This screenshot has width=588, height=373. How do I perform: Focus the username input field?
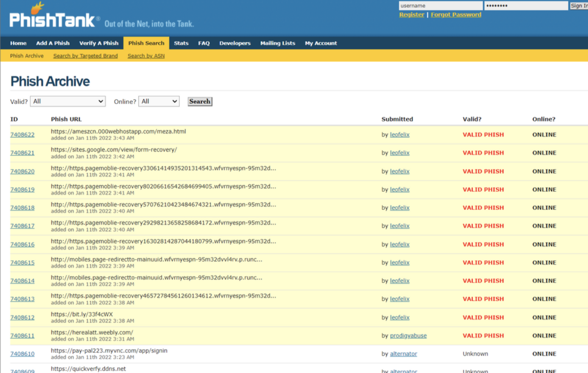(441, 6)
